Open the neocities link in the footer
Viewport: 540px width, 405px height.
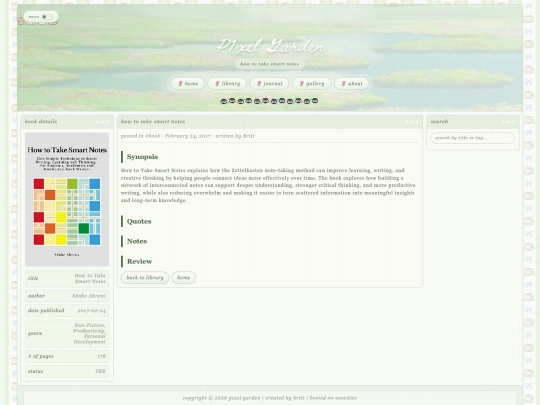click(345, 398)
